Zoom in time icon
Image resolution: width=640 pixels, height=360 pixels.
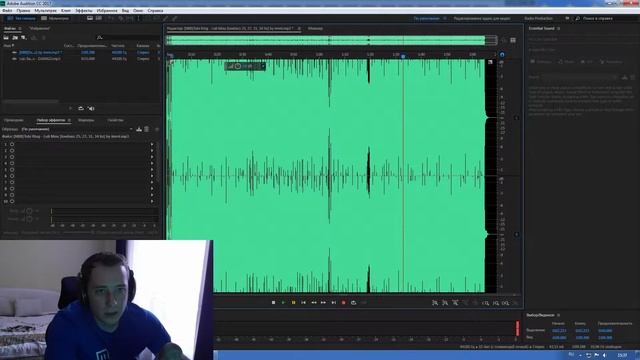(x=455, y=303)
